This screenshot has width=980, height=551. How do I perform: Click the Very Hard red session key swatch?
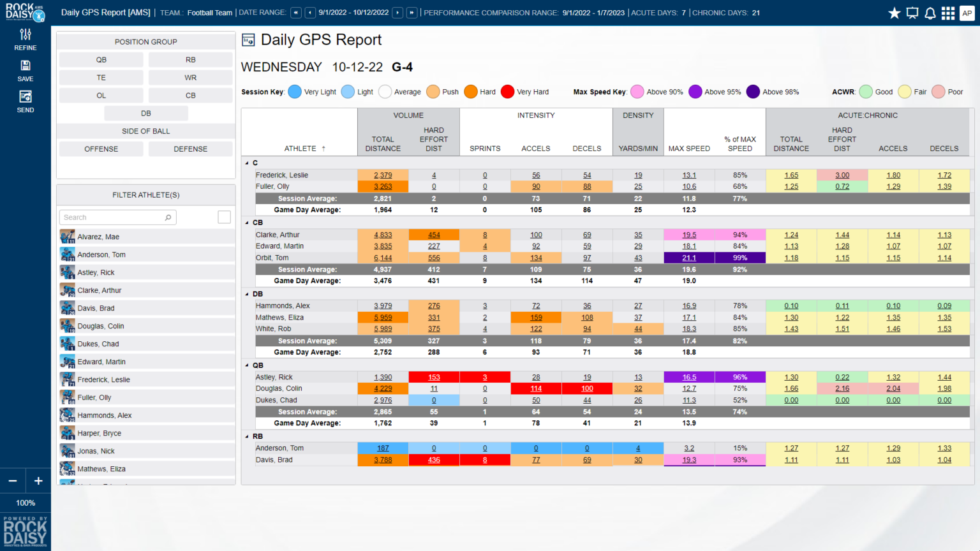point(507,91)
